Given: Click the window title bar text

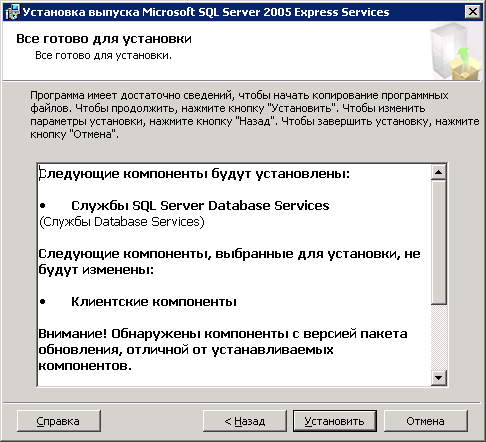Looking at the screenshot, I should (206, 12).
